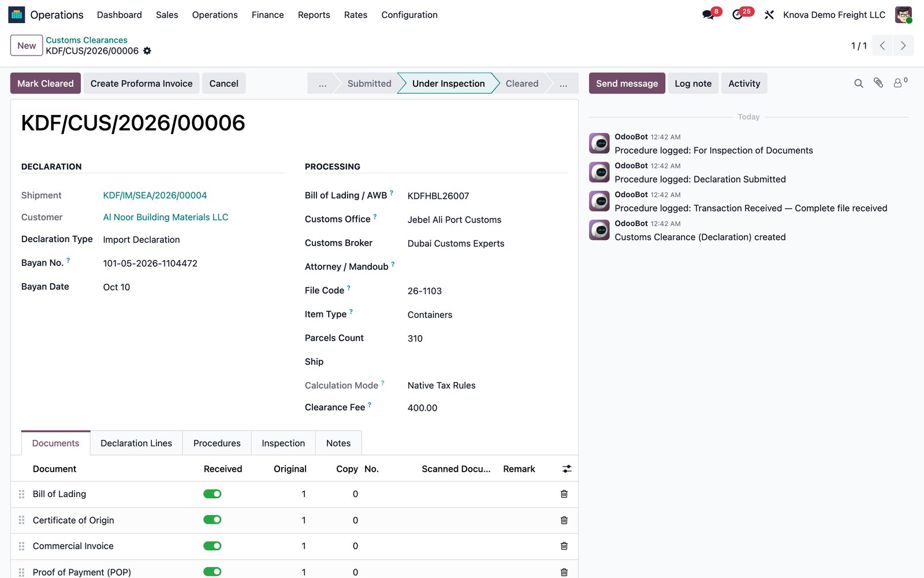Click the New record button
This screenshot has height=578, width=924.
[27, 46]
